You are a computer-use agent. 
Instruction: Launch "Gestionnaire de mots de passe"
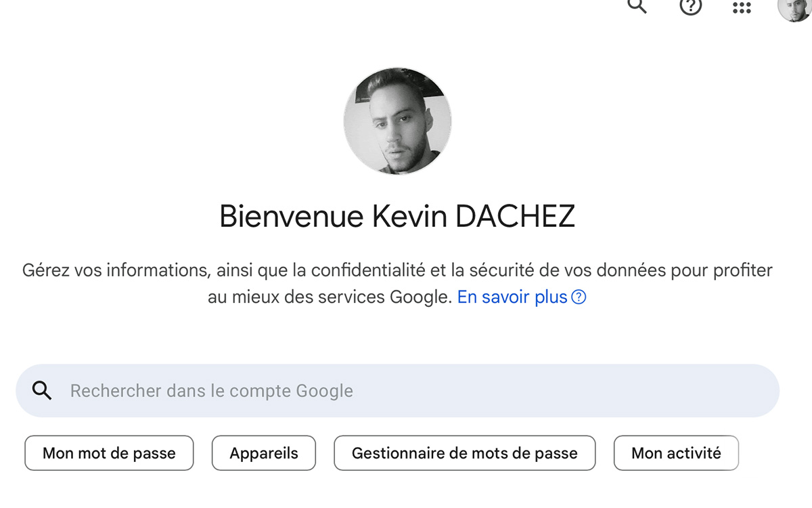[x=464, y=452]
